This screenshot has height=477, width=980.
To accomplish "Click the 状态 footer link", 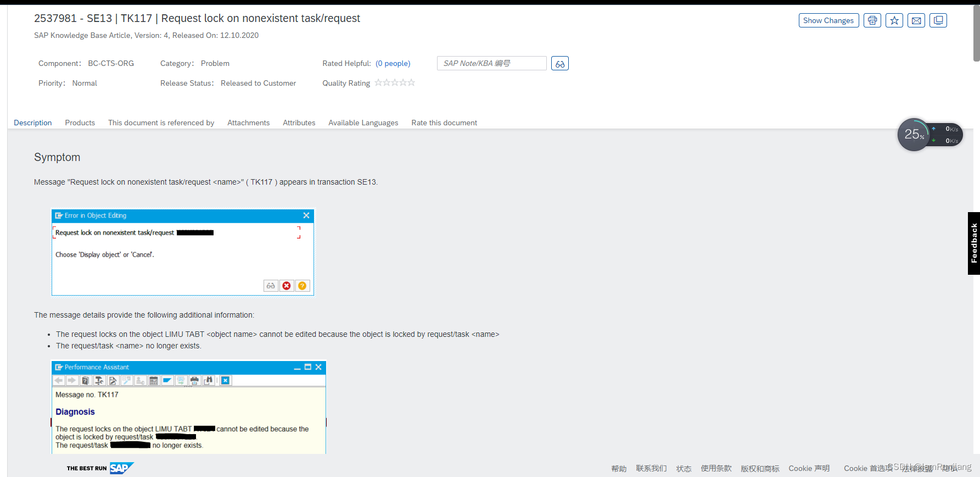I will (684, 469).
